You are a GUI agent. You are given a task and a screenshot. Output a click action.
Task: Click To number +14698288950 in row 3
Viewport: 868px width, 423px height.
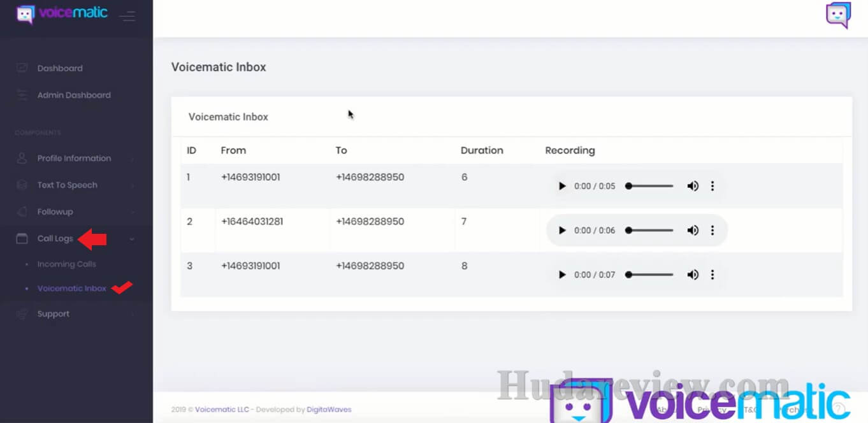click(x=370, y=266)
